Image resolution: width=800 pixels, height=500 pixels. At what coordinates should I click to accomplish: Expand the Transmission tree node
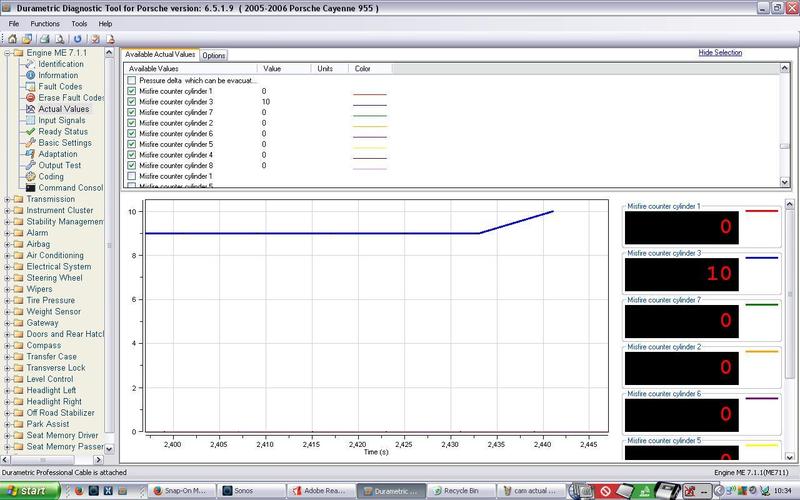pyautogui.click(x=7, y=199)
